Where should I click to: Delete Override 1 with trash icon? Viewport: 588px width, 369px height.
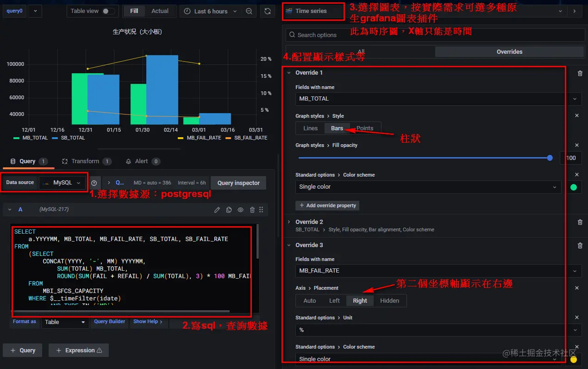coord(580,73)
